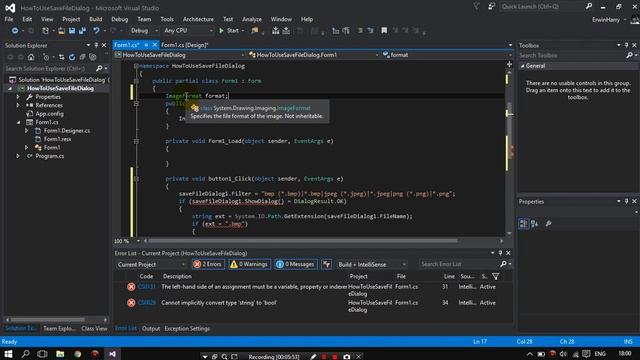
Task: Click the Navigate Backward toolbar icon
Action: (15, 31)
